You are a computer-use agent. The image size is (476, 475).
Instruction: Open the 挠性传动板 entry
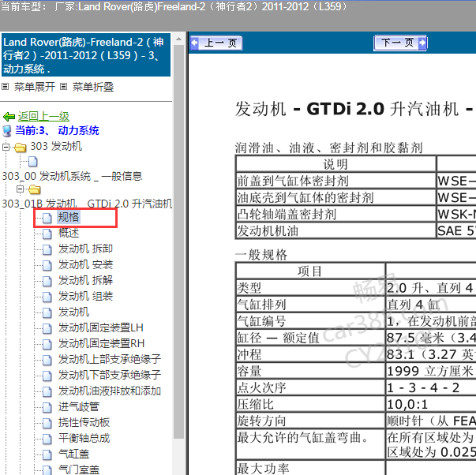pyautogui.click(x=84, y=422)
